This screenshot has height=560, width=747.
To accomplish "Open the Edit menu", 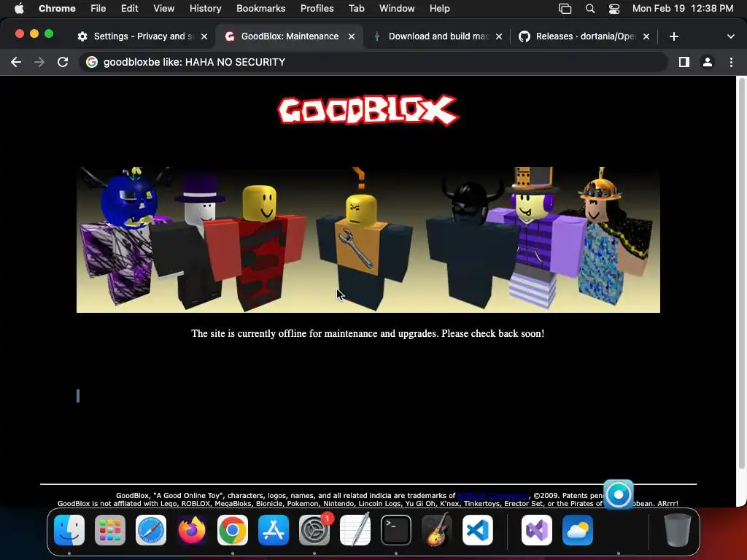I will [130, 9].
